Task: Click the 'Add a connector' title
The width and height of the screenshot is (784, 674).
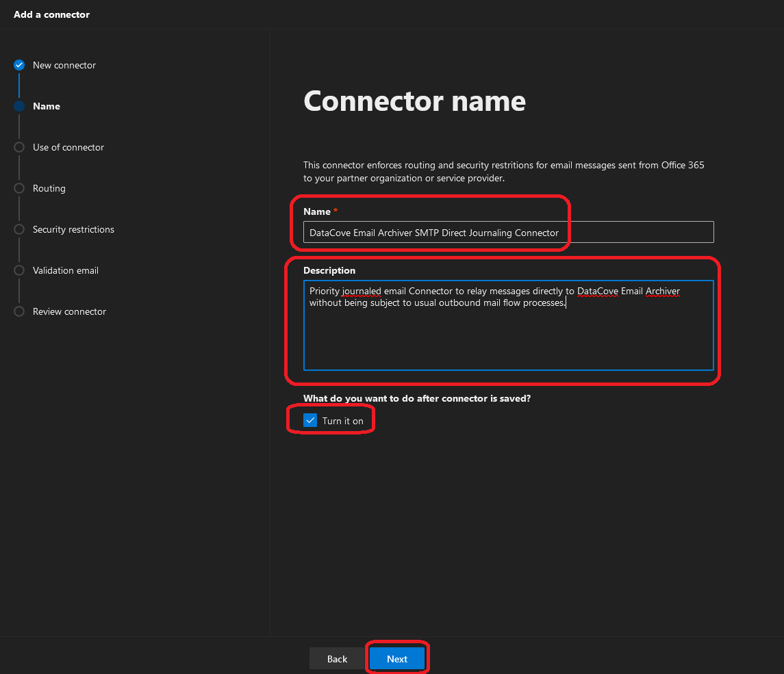Action: tap(51, 14)
